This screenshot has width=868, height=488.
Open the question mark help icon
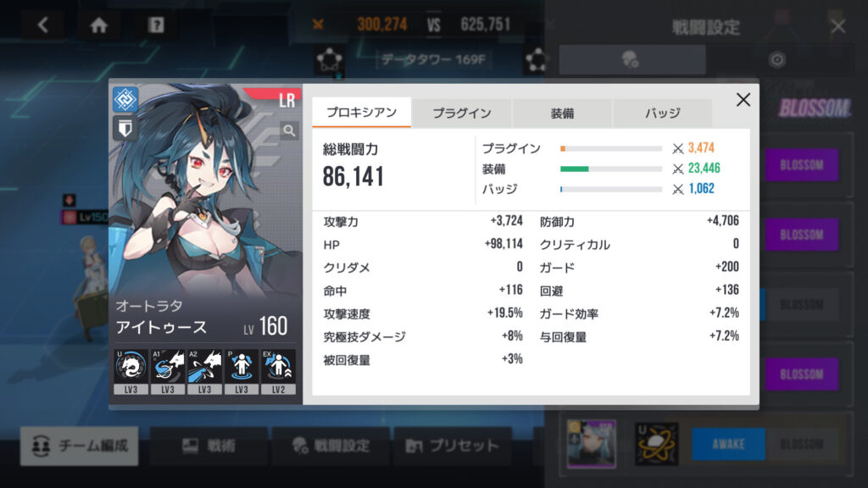click(x=156, y=25)
